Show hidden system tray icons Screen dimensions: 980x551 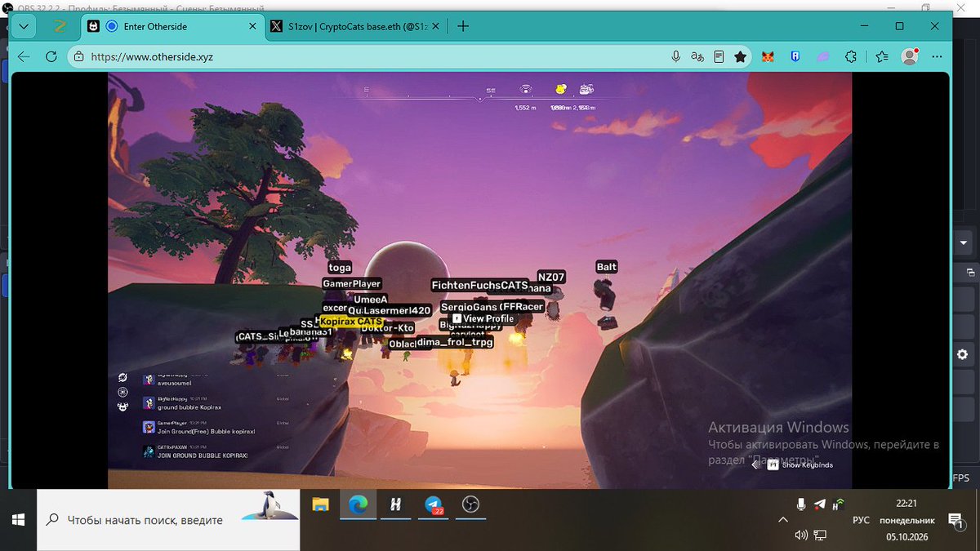782,519
